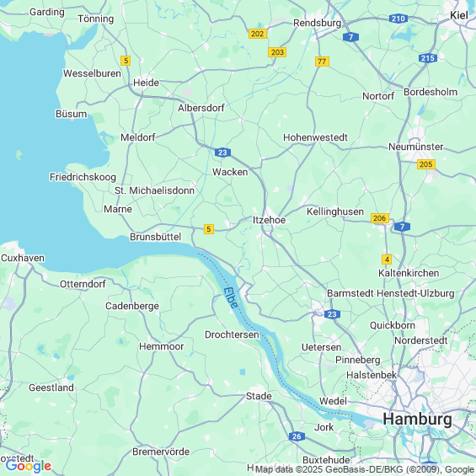Click the A23 highway shield near Wacken
Image resolution: width=476 pixels, height=476 pixels.
tap(222, 152)
